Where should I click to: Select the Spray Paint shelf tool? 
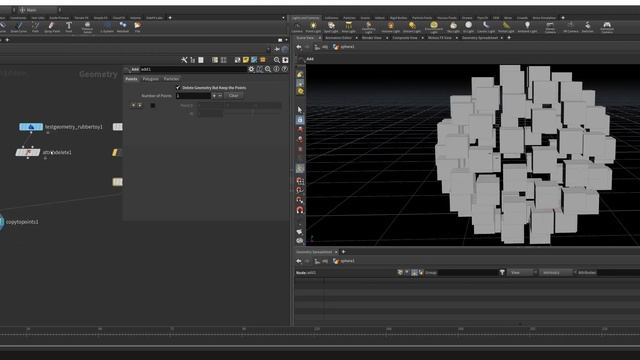tap(51, 27)
